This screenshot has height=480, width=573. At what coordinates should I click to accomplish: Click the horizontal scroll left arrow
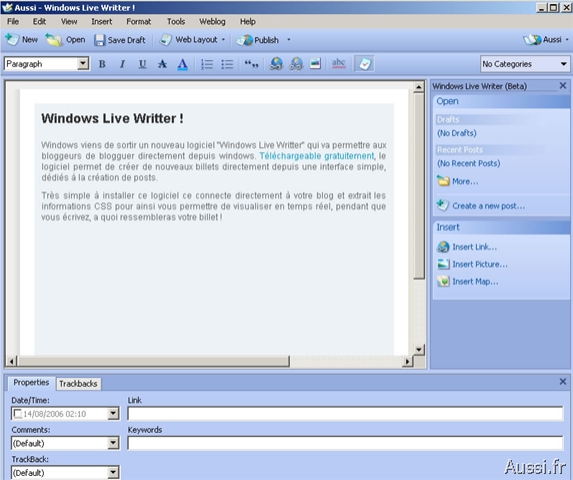tap(11, 362)
